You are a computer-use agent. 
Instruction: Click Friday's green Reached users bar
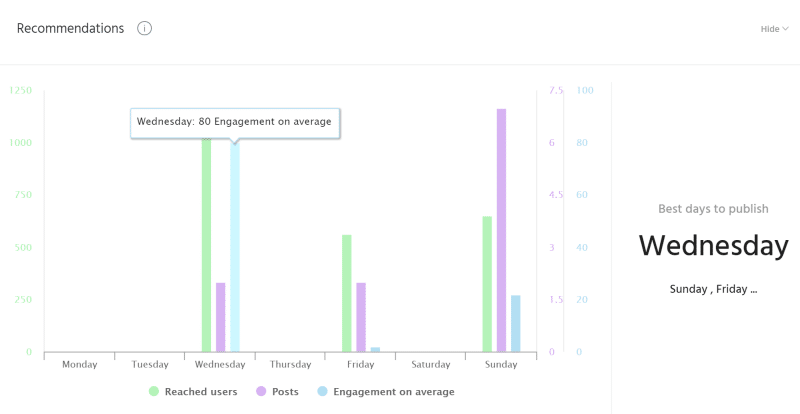click(347, 293)
